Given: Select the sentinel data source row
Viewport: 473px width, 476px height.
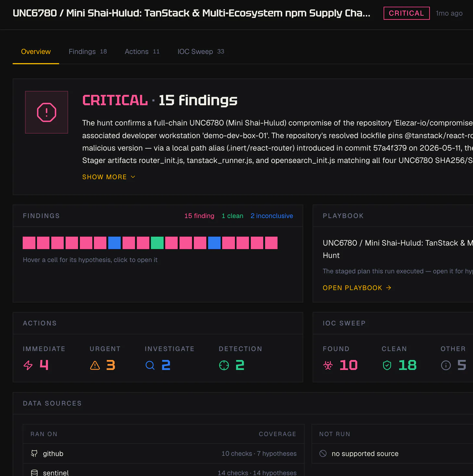Looking at the screenshot, I should [163, 470].
